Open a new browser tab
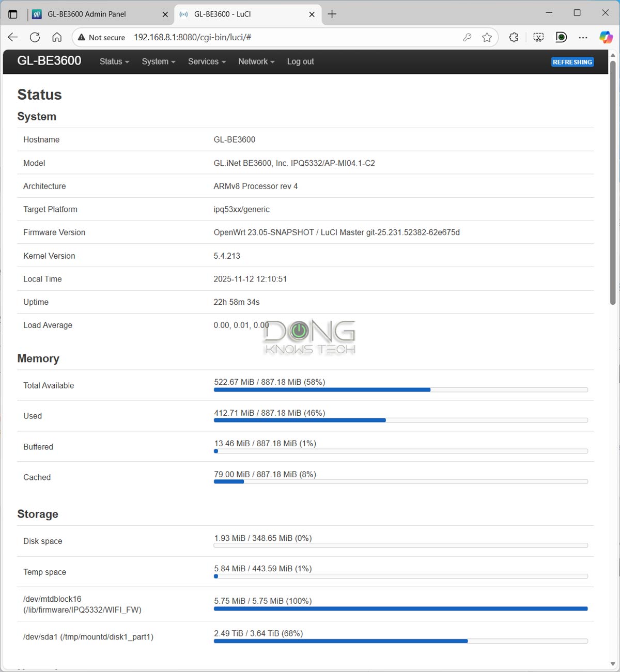The height and width of the screenshot is (672, 620). [x=332, y=14]
